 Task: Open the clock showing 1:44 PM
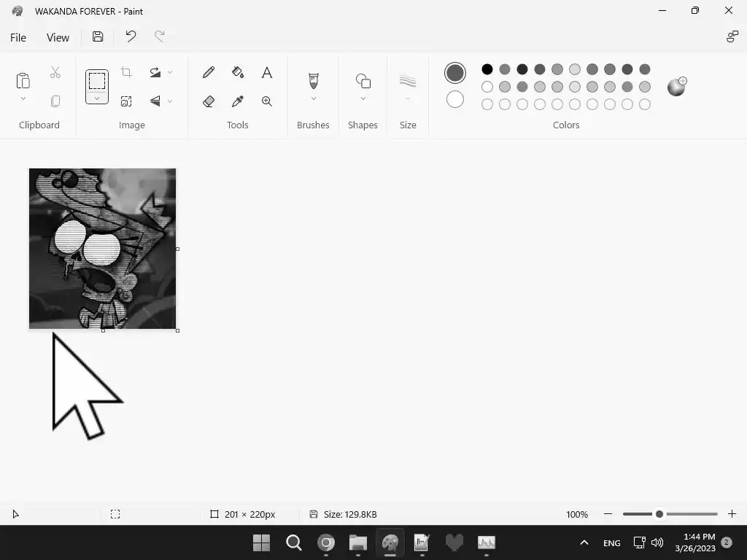(x=695, y=542)
